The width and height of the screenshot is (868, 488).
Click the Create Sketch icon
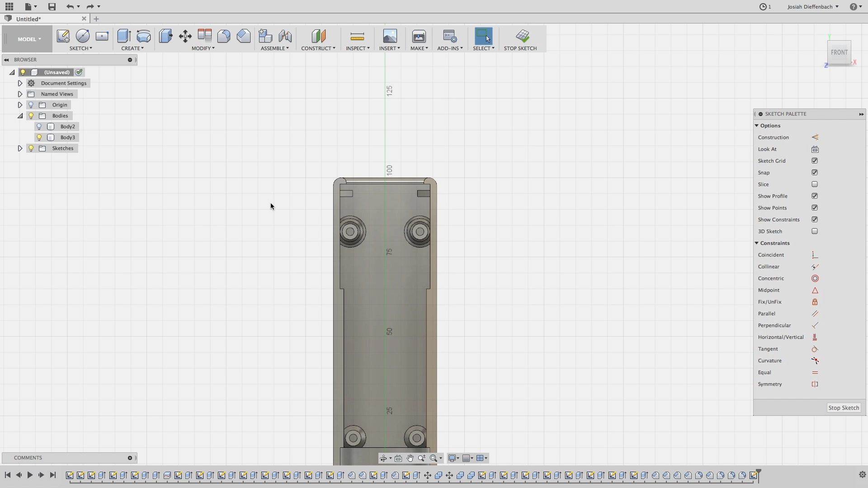(63, 36)
